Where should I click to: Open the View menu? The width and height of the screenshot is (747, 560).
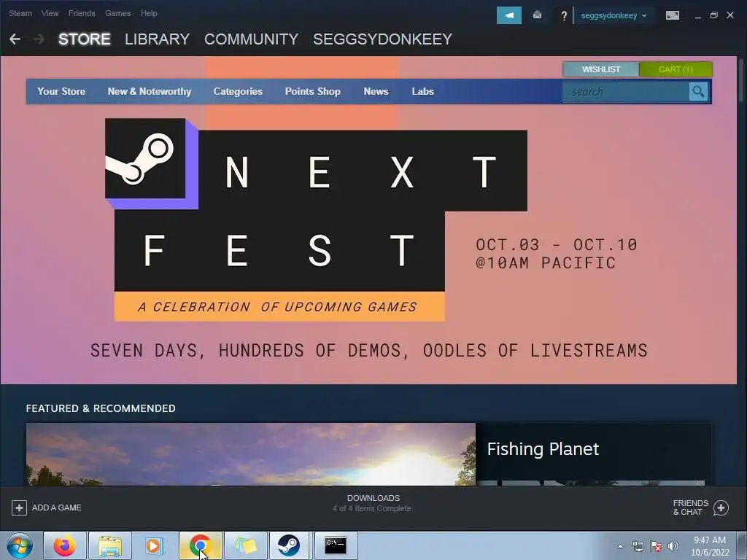[50, 13]
